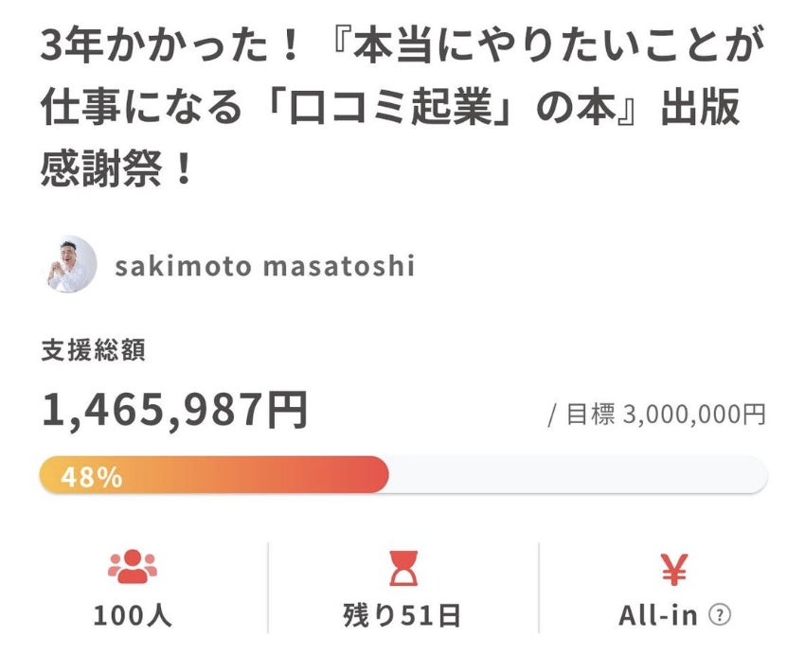The image size is (805, 672).
Task: Select the 1,465,987円 total amount
Action: [174, 411]
